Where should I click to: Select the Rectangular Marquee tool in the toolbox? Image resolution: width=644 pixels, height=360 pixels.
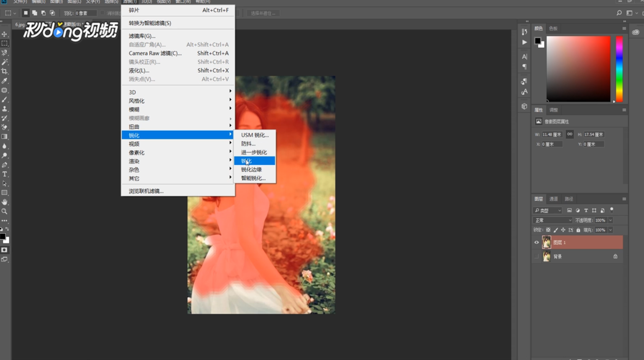click(5, 43)
